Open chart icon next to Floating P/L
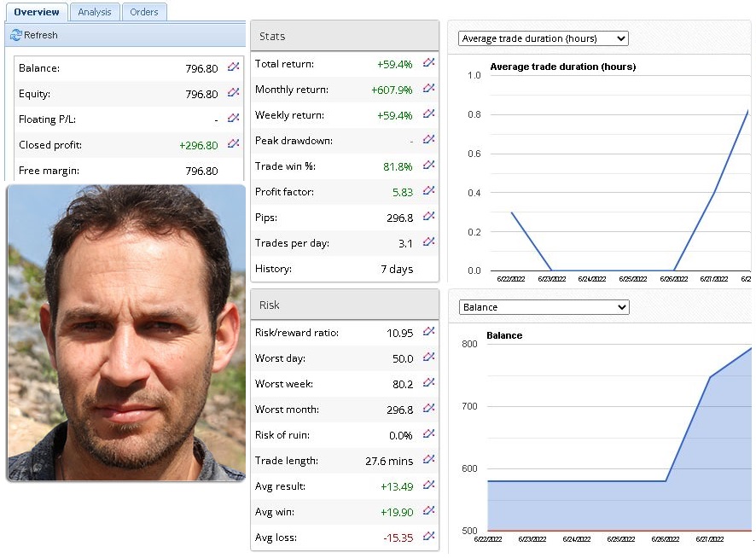 (233, 118)
